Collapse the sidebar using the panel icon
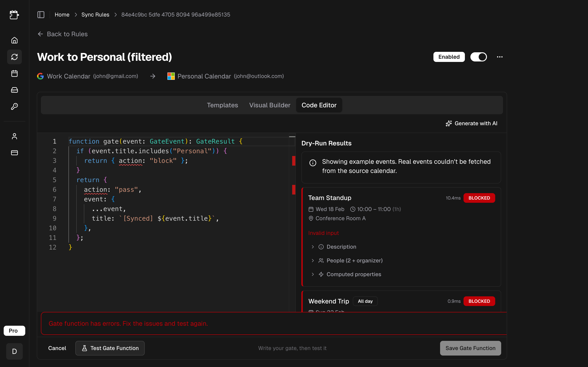 click(41, 14)
